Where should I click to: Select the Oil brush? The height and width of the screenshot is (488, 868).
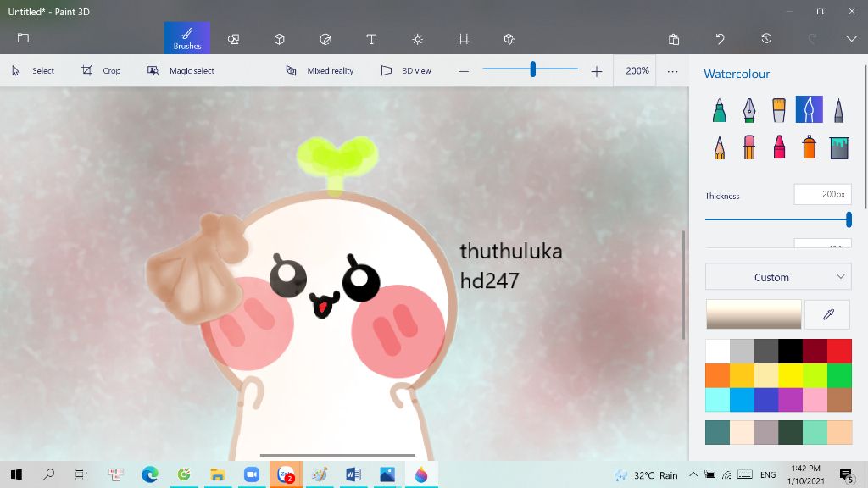point(779,110)
